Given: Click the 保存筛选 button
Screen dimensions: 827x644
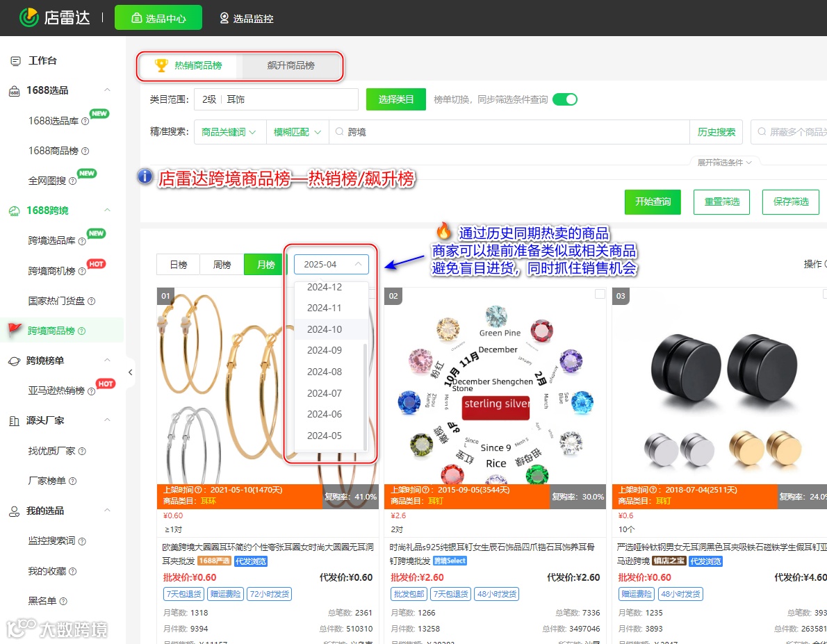Looking at the screenshot, I should [x=791, y=202].
